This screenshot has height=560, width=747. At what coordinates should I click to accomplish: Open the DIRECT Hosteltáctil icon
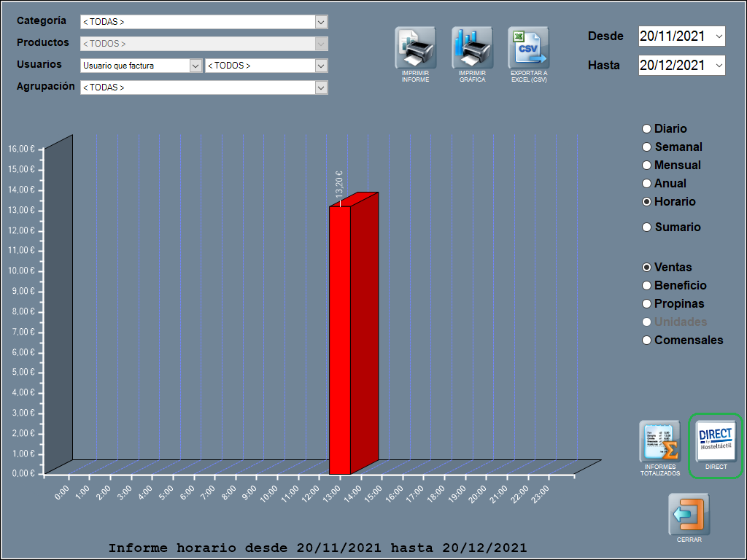point(716,441)
